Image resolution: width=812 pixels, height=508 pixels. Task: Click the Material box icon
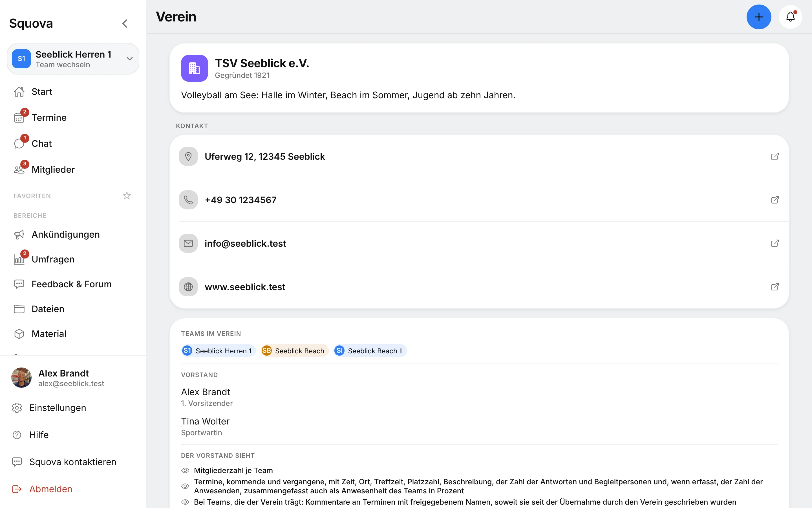click(x=19, y=334)
